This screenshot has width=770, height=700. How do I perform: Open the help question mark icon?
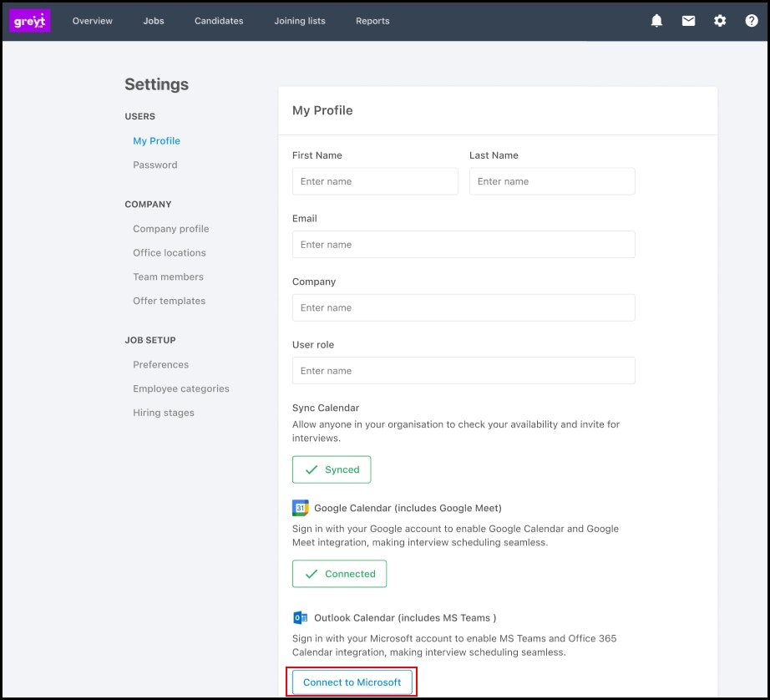pyautogui.click(x=752, y=21)
